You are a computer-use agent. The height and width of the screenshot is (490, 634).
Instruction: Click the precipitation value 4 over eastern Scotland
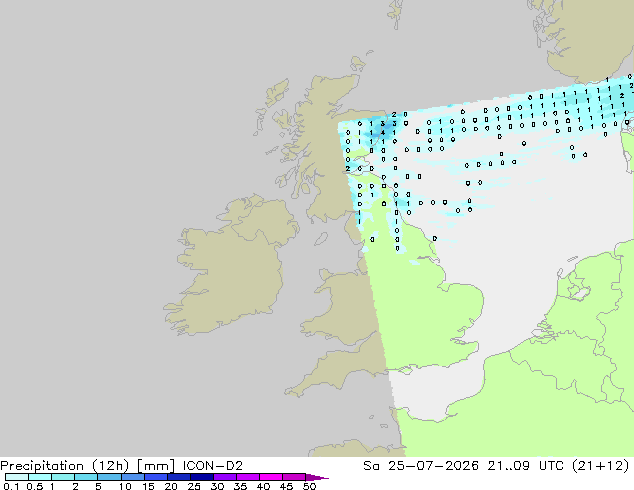pos(383,133)
